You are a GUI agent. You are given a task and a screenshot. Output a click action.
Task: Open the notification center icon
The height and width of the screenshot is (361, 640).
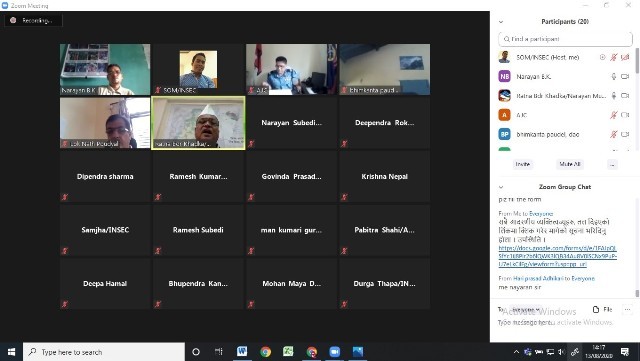625,352
